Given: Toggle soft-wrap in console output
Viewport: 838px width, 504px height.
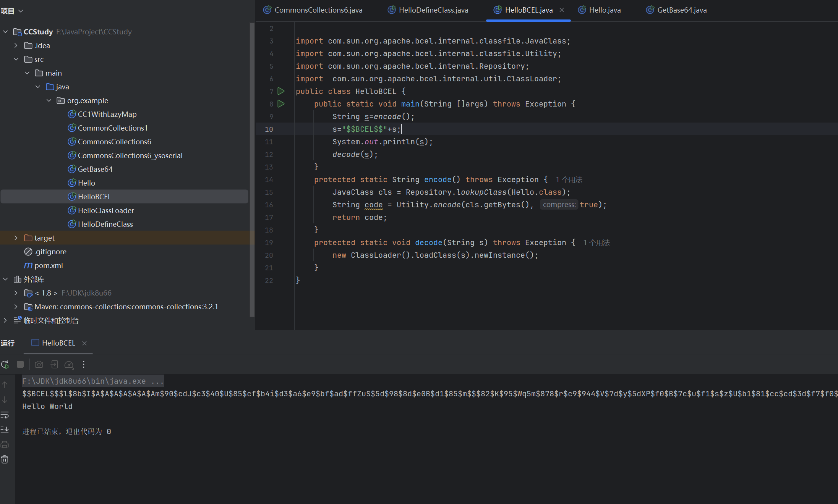Looking at the screenshot, I should (5, 415).
